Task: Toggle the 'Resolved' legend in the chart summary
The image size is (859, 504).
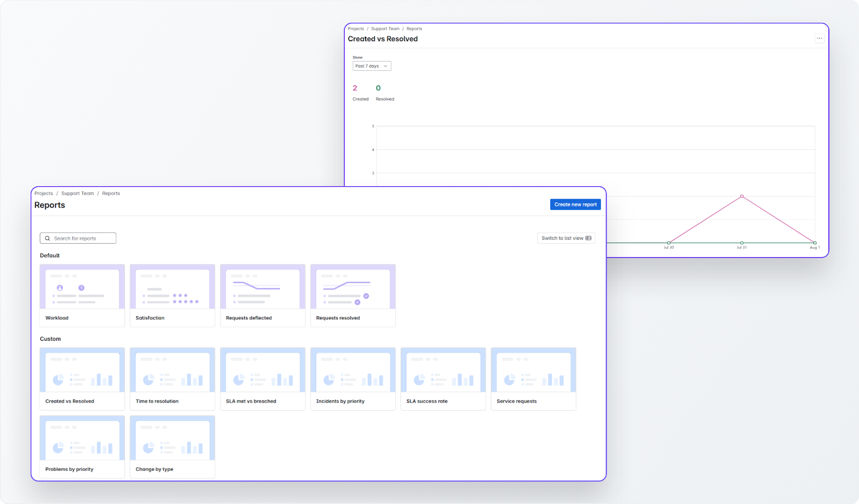Action: coord(385,92)
